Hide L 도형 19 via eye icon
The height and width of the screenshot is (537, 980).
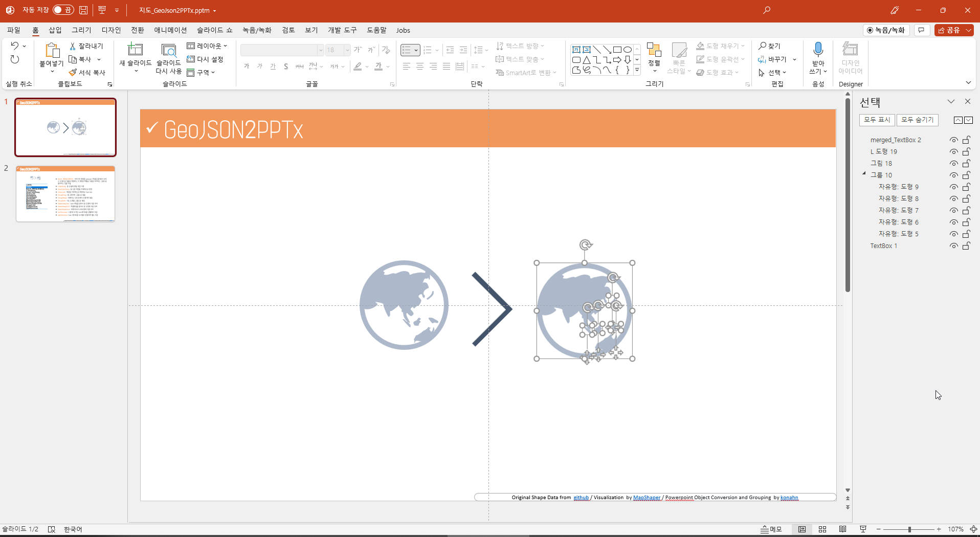(x=953, y=152)
